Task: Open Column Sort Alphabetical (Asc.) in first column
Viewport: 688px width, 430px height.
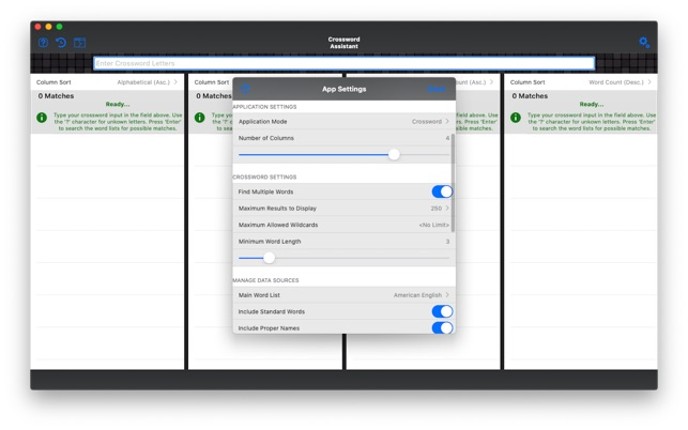Action: click(x=107, y=82)
